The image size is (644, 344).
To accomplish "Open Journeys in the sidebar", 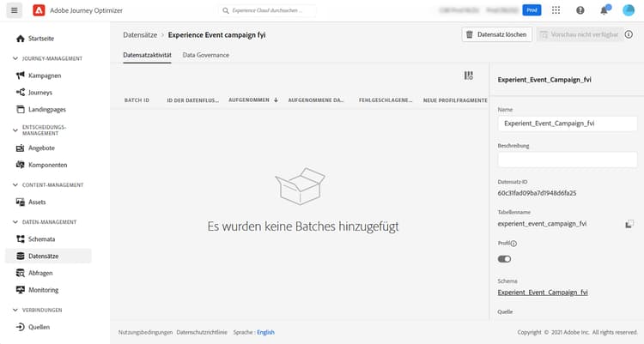I will [40, 93].
